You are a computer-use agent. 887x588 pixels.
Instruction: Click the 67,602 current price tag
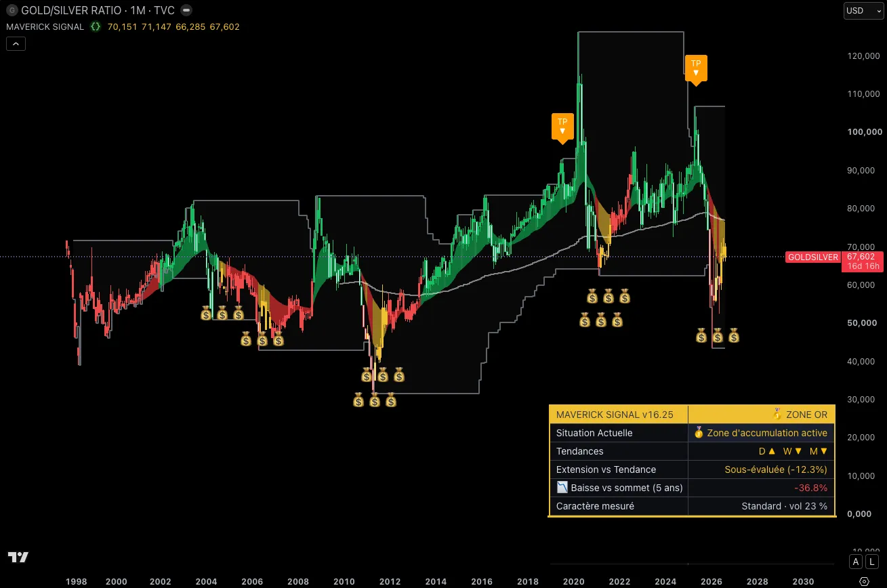[x=860, y=257]
